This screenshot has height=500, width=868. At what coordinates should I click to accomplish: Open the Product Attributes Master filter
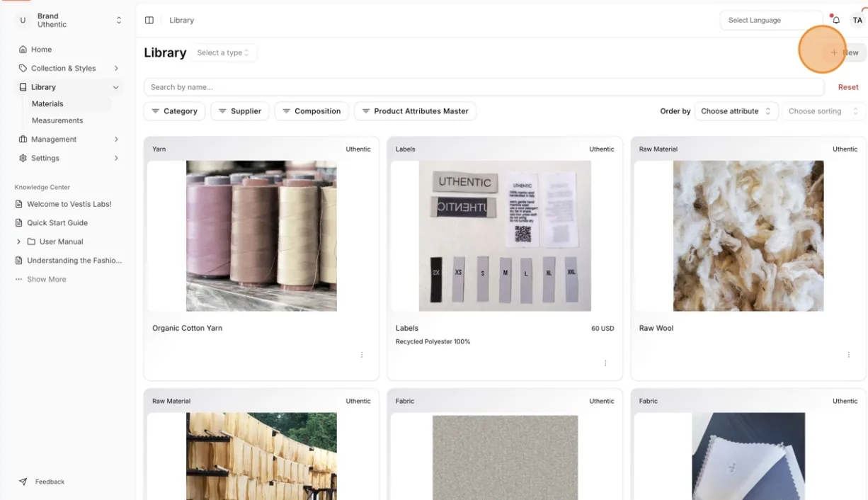[x=416, y=111]
